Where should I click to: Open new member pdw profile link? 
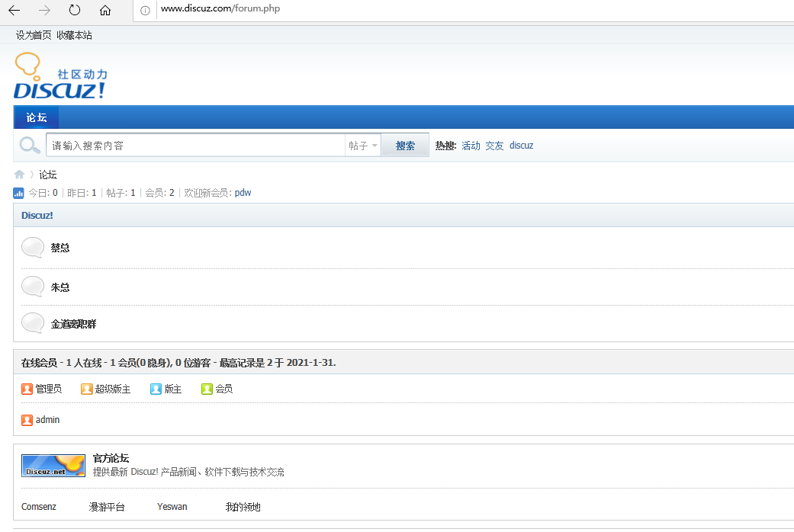[x=243, y=193]
